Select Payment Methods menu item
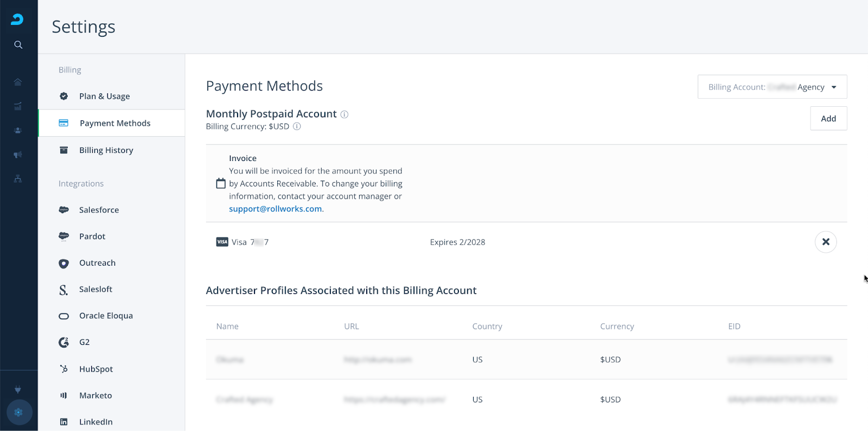Viewport: 868px width, 431px height. (111, 123)
